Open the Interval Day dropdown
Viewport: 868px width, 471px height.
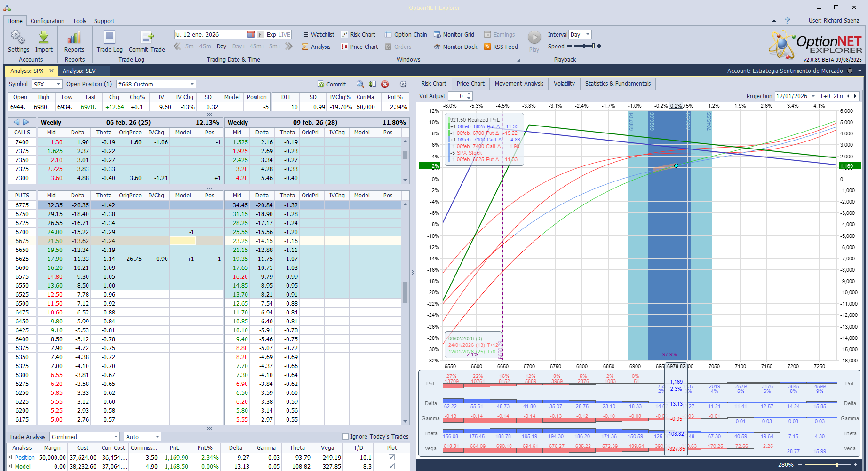click(587, 35)
